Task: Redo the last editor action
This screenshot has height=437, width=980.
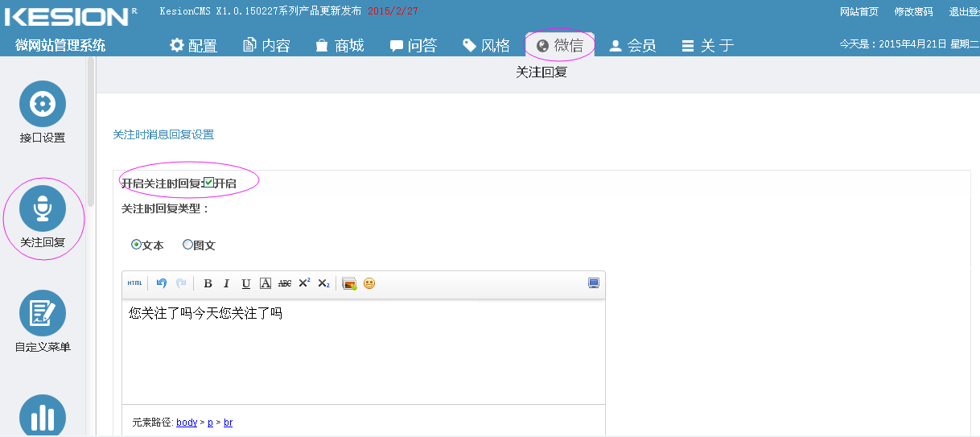Action: click(x=181, y=283)
